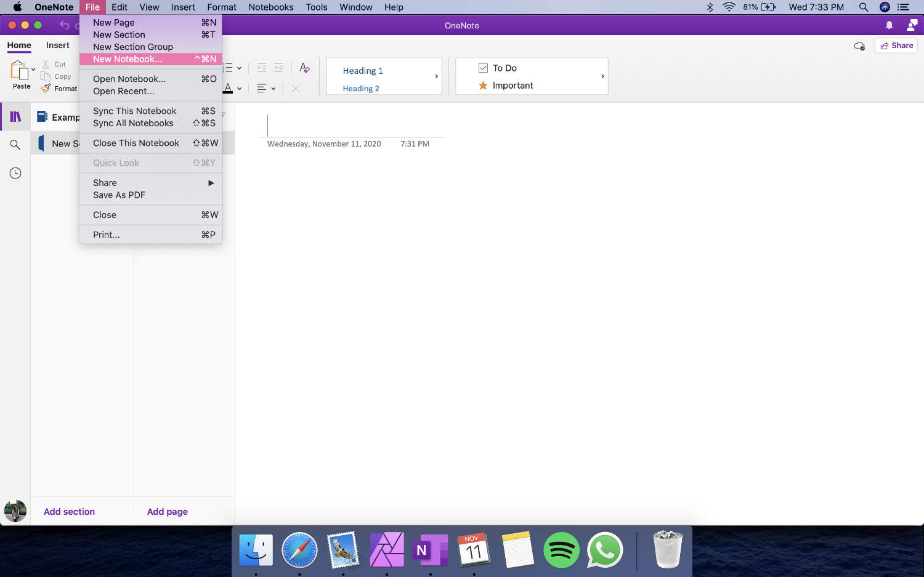924x577 pixels.
Task: Switch to the Home ribbon tab
Action: pyautogui.click(x=19, y=46)
